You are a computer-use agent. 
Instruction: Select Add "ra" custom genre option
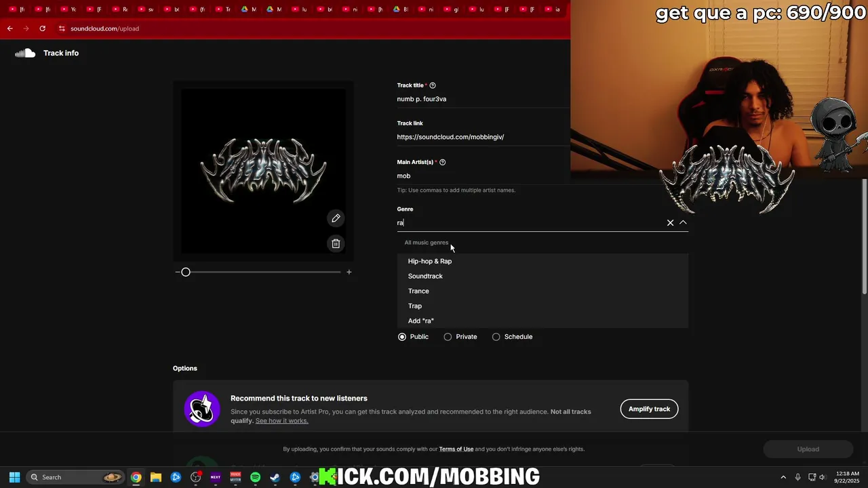click(542, 321)
